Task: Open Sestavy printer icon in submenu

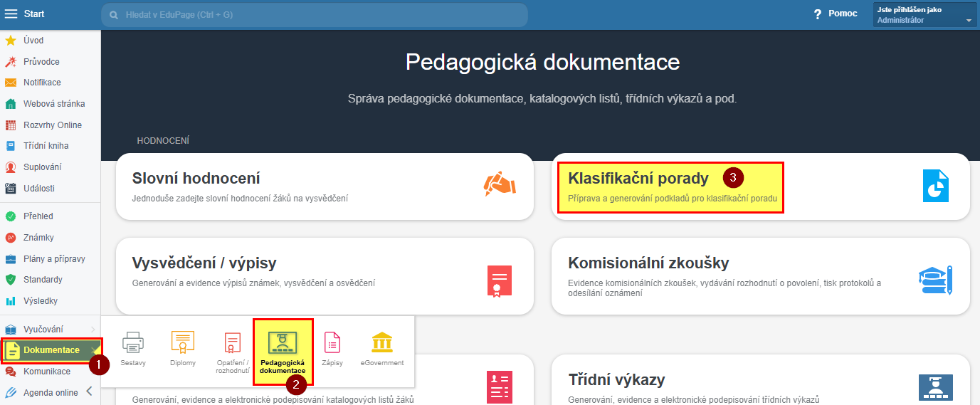Action: pos(133,343)
